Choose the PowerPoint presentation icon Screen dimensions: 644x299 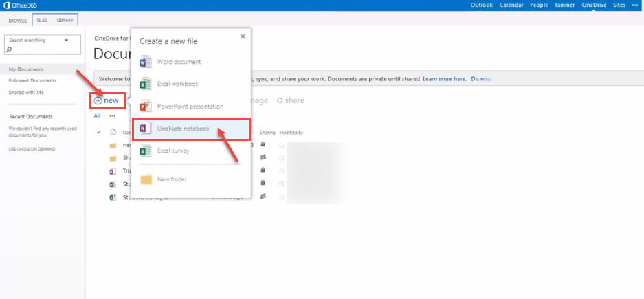click(x=146, y=107)
